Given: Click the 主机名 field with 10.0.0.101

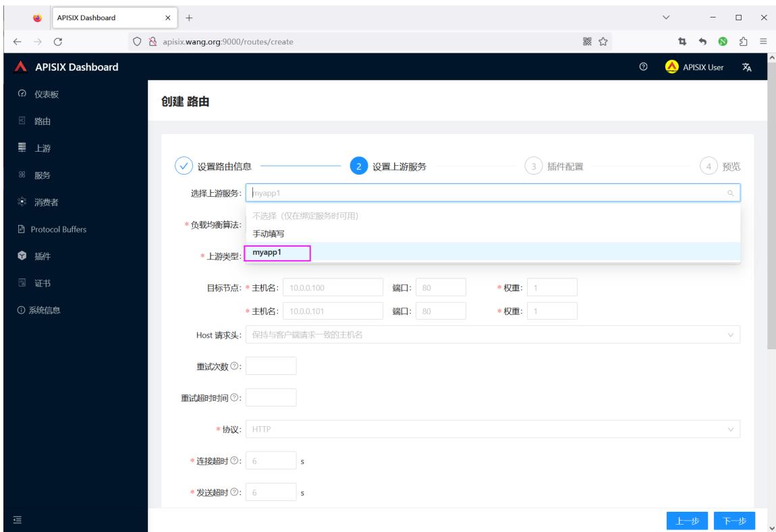Looking at the screenshot, I should coord(333,311).
